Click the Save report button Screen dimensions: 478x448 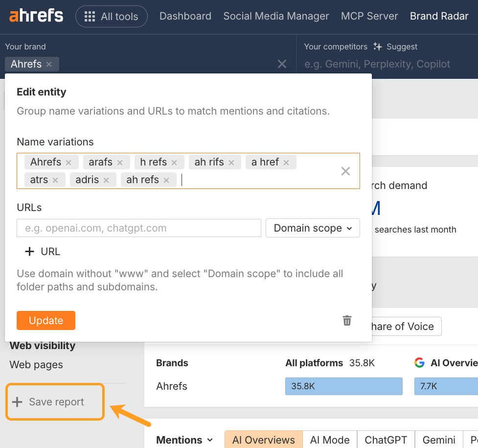coord(54,401)
